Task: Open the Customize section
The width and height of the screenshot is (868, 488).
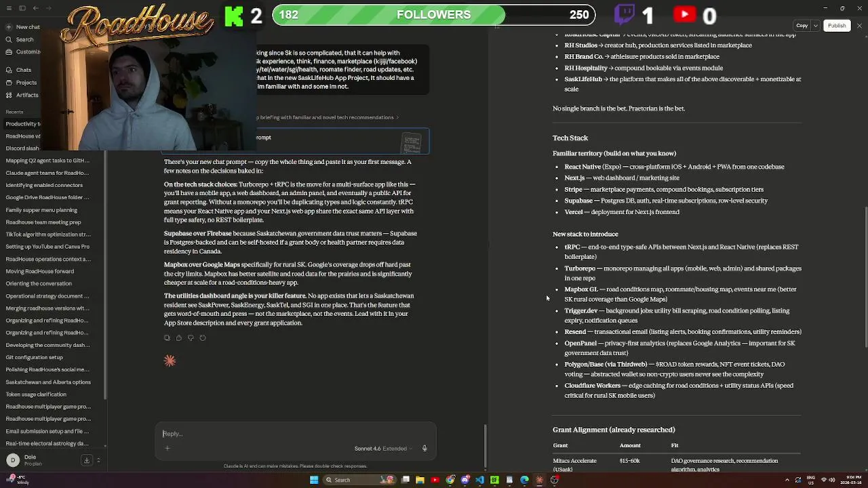Action: 23,52
